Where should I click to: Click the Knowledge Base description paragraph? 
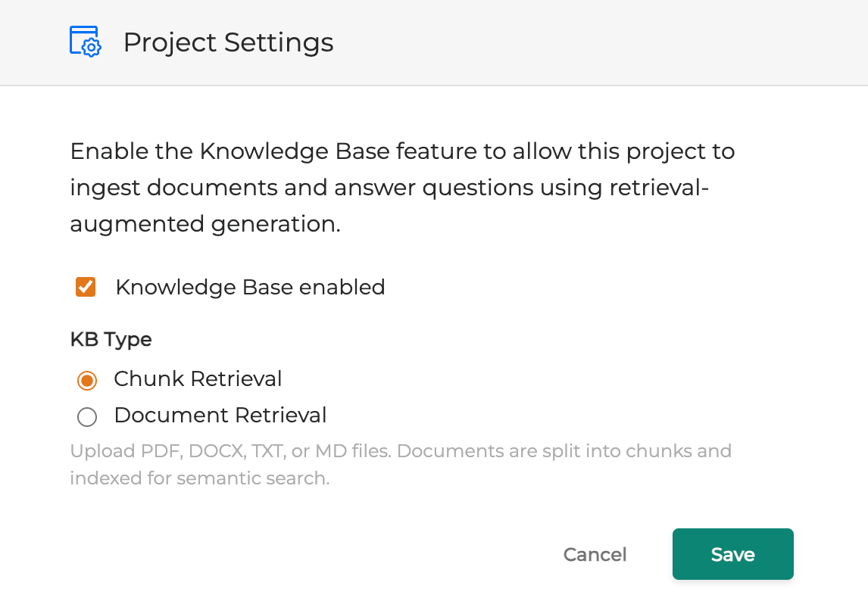[x=402, y=187]
